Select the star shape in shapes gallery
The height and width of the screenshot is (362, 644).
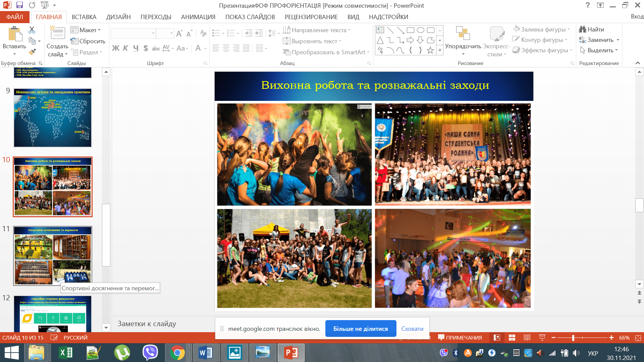click(x=430, y=51)
